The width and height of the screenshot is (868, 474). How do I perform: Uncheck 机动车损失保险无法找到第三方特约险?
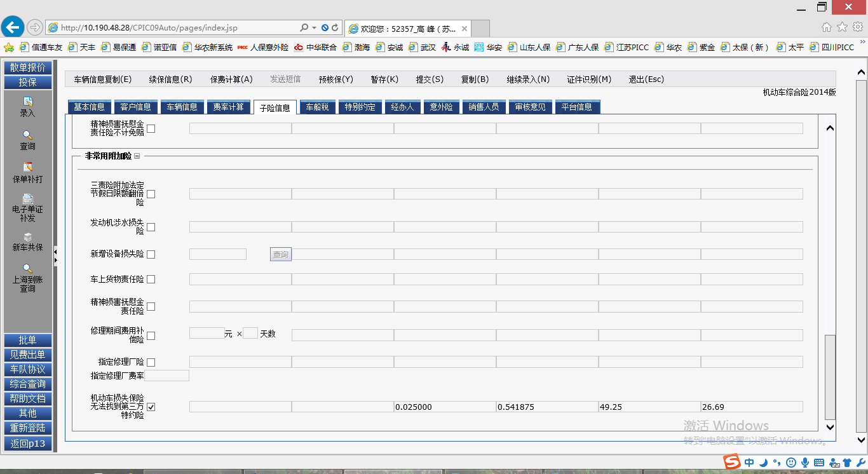click(151, 407)
